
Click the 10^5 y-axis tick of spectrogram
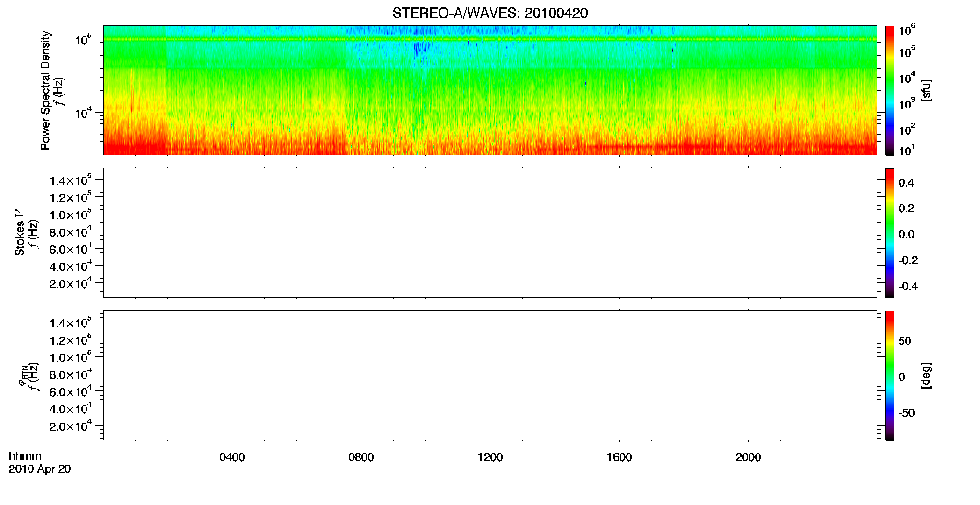click(83, 39)
